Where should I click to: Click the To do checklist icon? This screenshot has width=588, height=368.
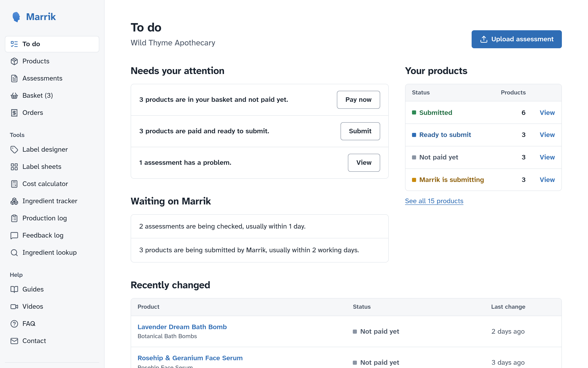point(14,44)
